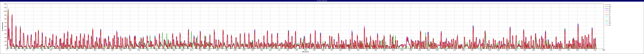
Task: Click the 1000 tick on the x-axis
Action: tap(95, 50)
